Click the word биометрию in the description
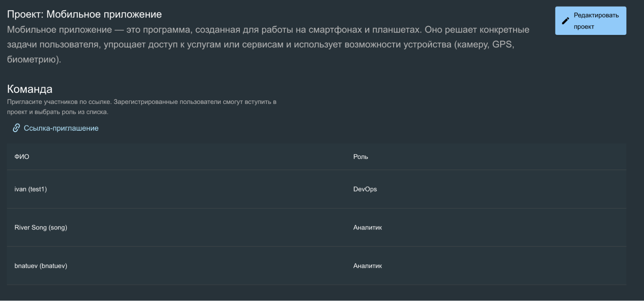The height and width of the screenshot is (301, 644). [x=32, y=59]
